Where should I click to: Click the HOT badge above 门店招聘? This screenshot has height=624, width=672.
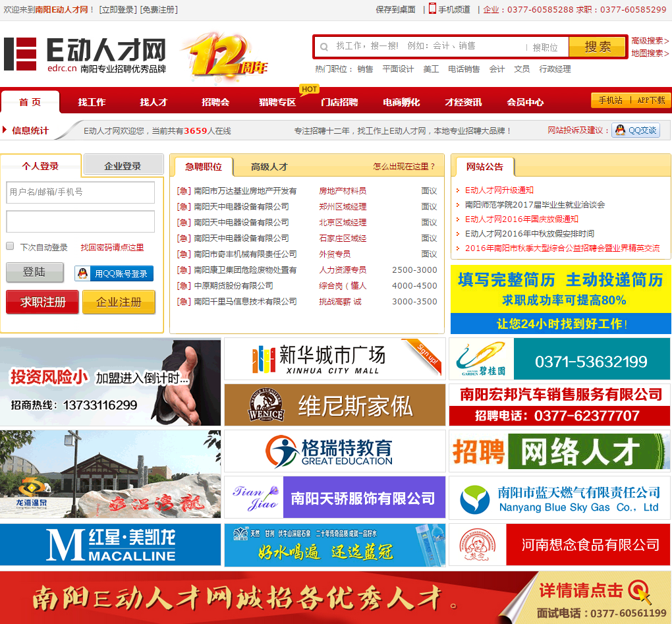pyautogui.click(x=309, y=89)
